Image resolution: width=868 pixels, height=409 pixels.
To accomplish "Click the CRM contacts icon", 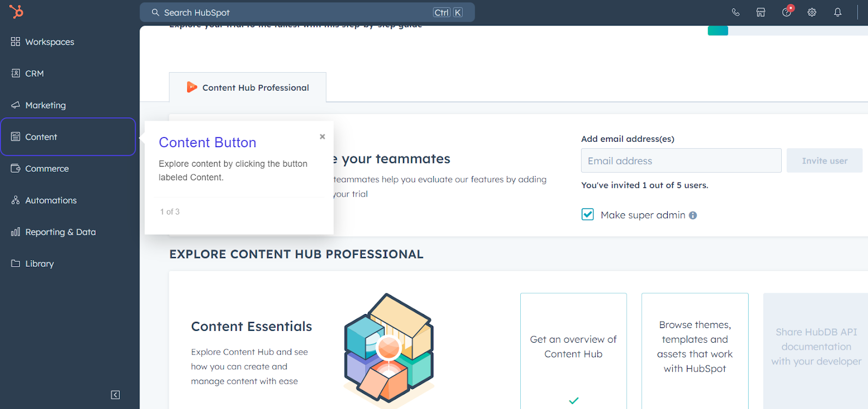I will (15, 73).
